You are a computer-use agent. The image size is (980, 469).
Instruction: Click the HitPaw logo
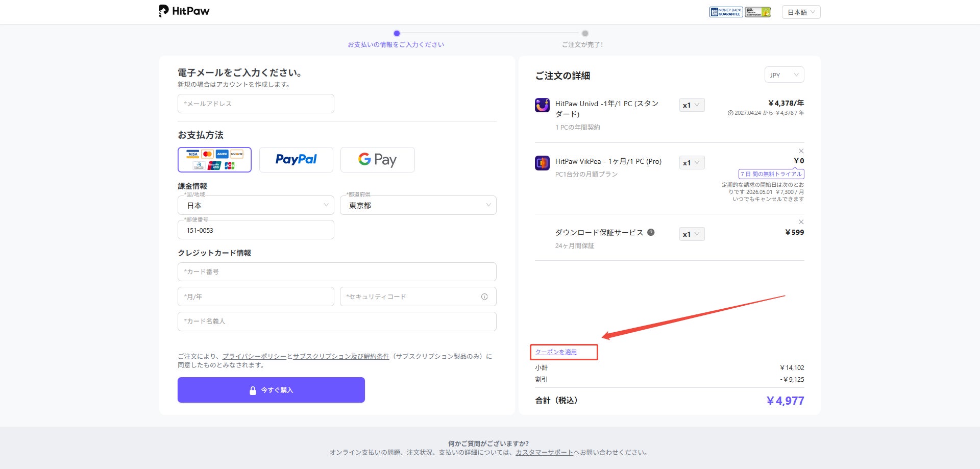[x=184, y=11]
